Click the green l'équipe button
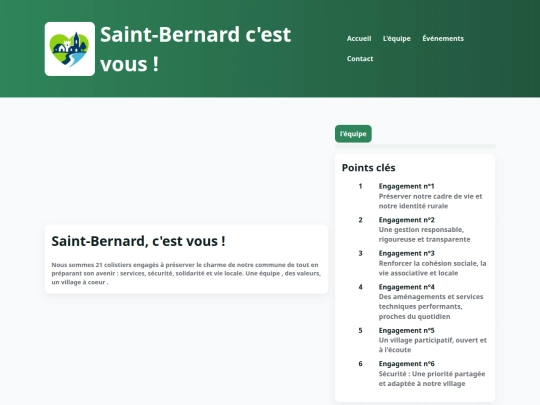The image size is (540, 405). (x=353, y=134)
